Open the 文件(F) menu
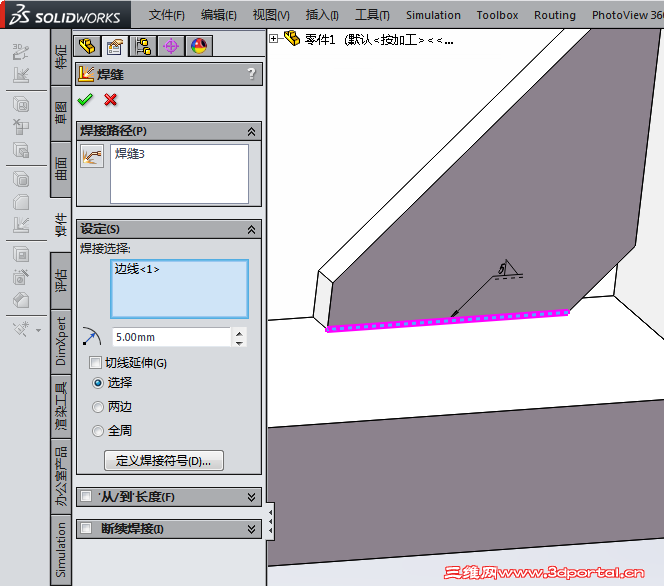 tap(166, 15)
